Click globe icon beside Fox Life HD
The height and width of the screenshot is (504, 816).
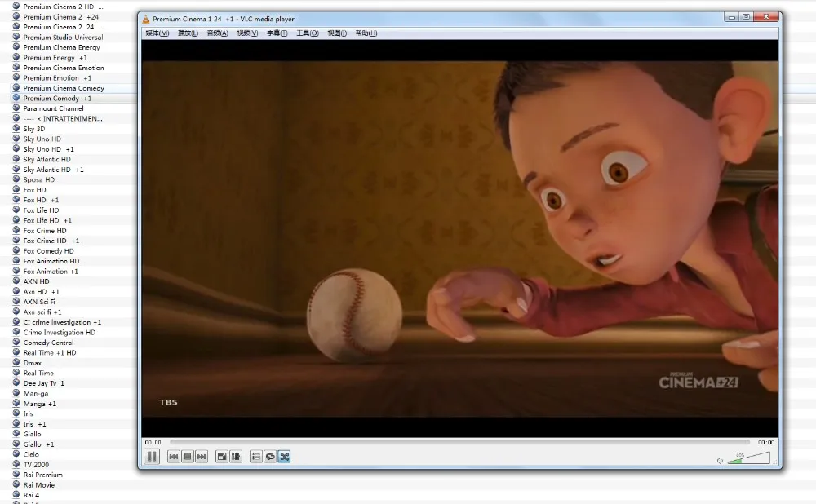coord(16,210)
